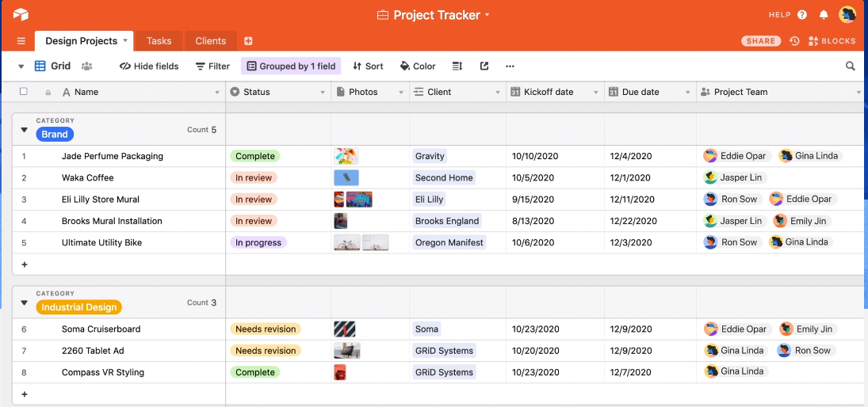
Task: Open Hide fields option
Action: (x=150, y=67)
